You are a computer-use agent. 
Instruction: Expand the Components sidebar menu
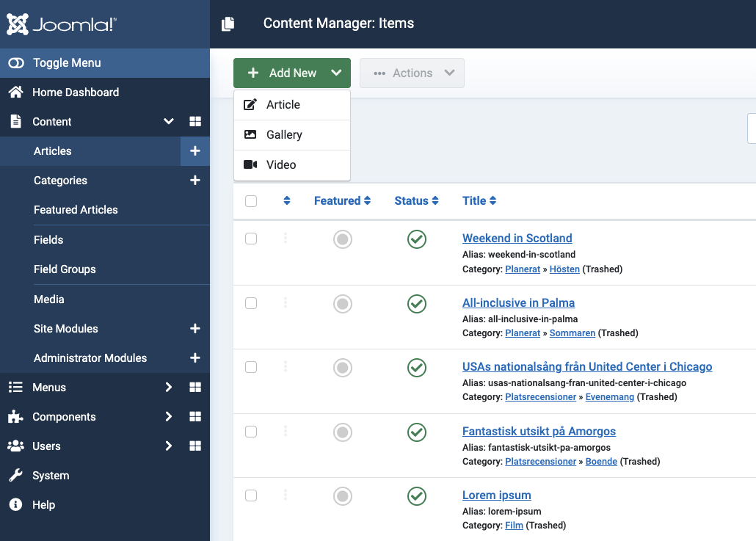pos(65,417)
